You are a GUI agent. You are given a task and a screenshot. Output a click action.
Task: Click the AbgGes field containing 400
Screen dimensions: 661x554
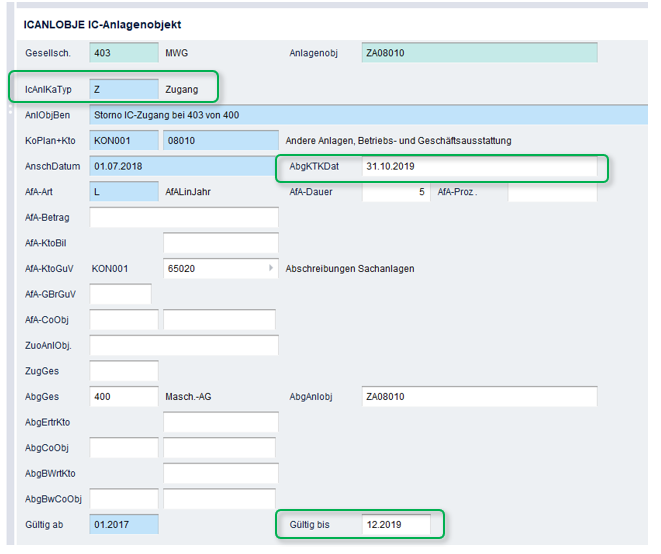tap(124, 396)
